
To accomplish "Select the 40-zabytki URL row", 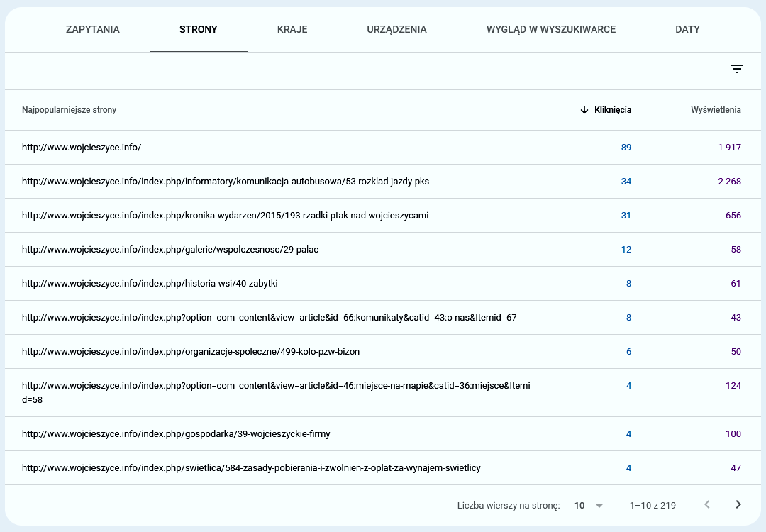I will [x=383, y=283].
